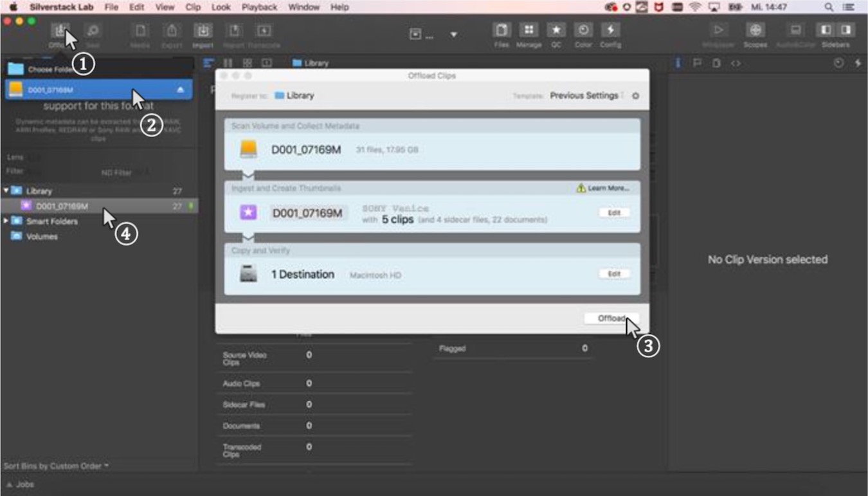Screen dimensions: 868x496
Task: Click the project icon in the toolbar center
Action: [415, 35]
